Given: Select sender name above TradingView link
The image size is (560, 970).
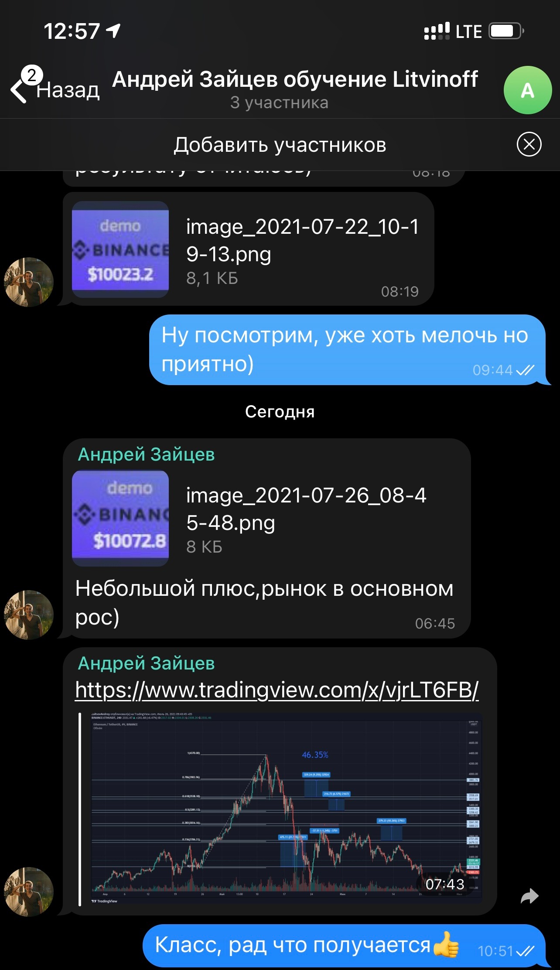Looking at the screenshot, I should click(x=146, y=663).
